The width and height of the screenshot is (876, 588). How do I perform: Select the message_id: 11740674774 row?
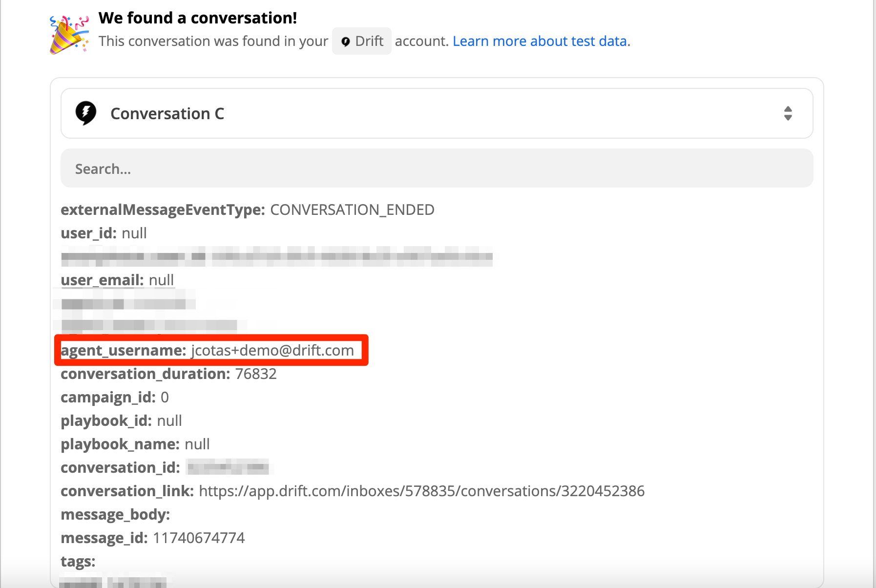(153, 538)
